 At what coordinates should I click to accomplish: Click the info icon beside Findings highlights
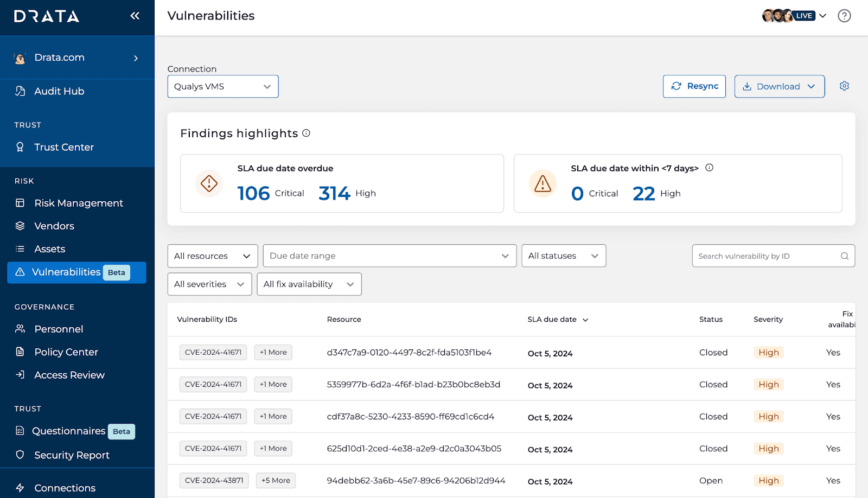point(306,133)
